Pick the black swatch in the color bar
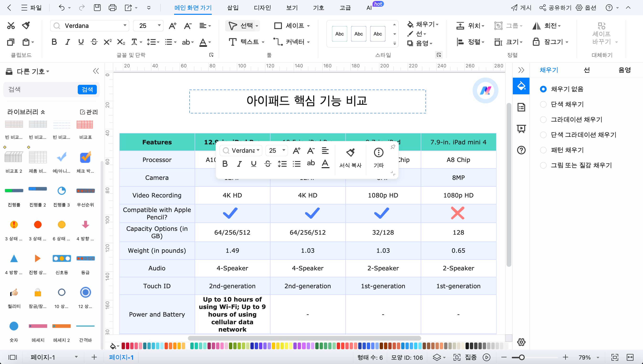643x364 pixels. 467,346
